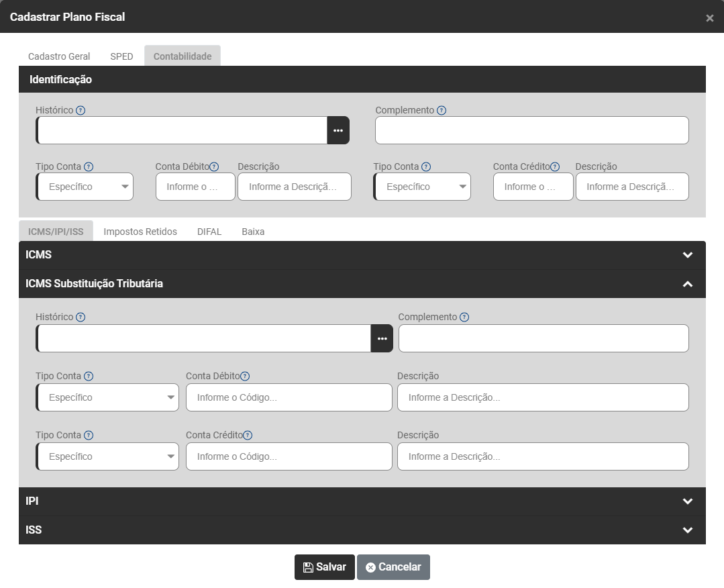Switch to the Cadastro Geral tab
Image resolution: width=724 pixels, height=588 pixels.
(59, 56)
